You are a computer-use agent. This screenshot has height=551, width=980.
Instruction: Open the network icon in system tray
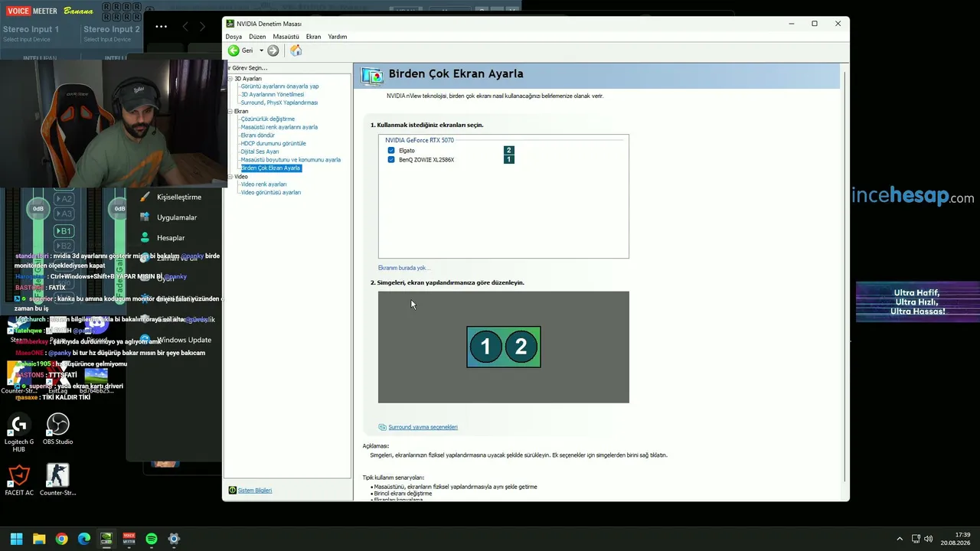(x=916, y=539)
